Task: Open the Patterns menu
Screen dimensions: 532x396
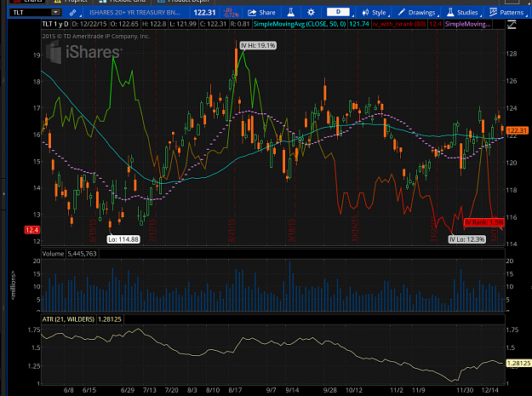Action: coord(507,13)
